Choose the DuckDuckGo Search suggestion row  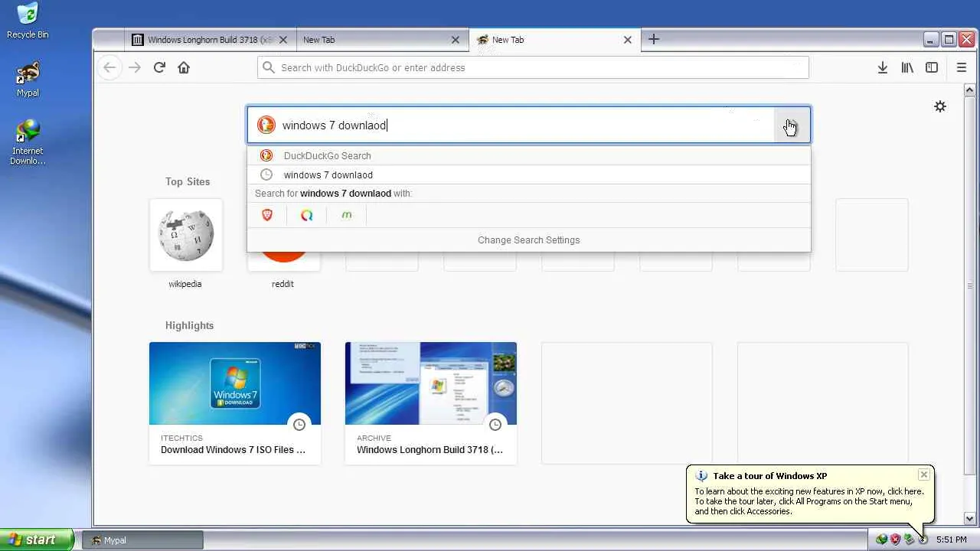tap(528, 155)
